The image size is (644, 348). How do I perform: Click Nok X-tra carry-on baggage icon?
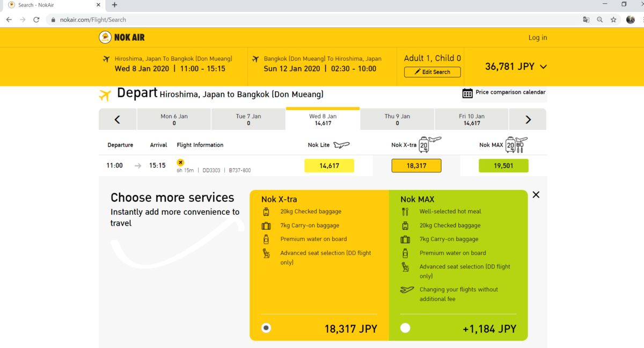pyautogui.click(x=266, y=226)
